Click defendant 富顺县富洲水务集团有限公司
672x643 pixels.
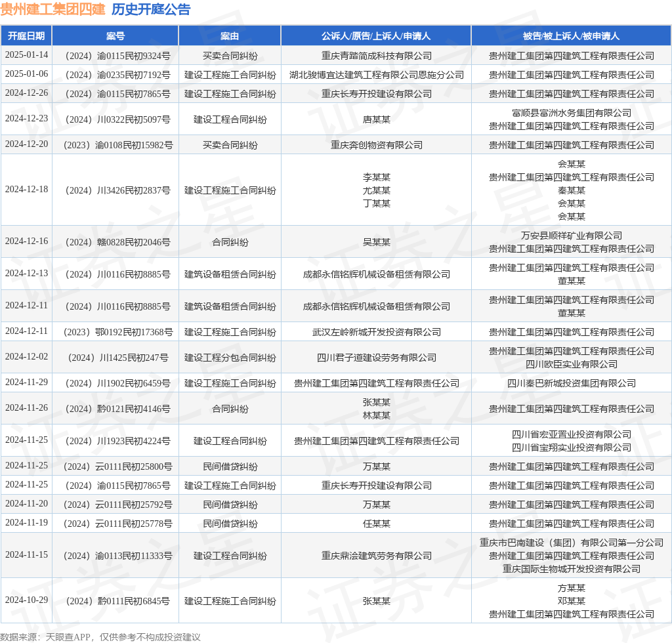point(572,113)
